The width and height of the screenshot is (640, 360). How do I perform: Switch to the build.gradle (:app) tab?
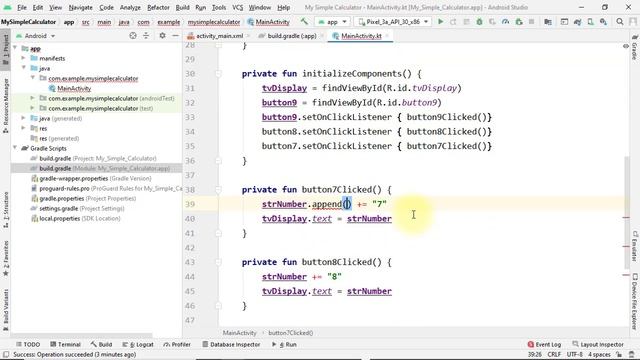tap(291, 36)
